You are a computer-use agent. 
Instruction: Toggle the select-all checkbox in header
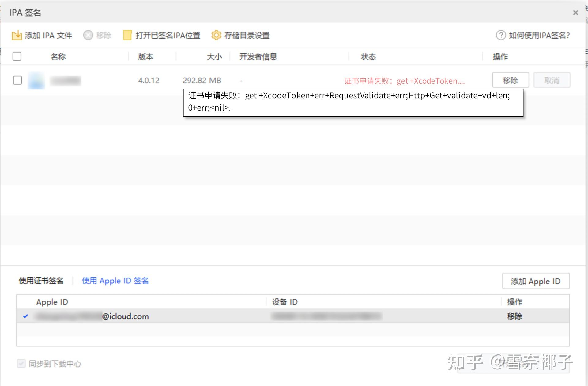point(17,56)
